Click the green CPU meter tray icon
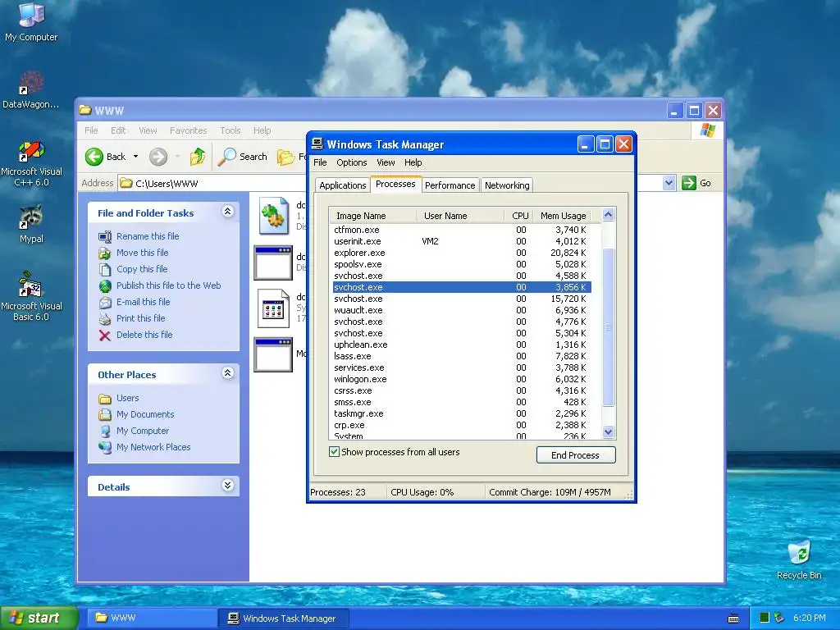Viewport: 840px width, 630px height. click(x=765, y=619)
